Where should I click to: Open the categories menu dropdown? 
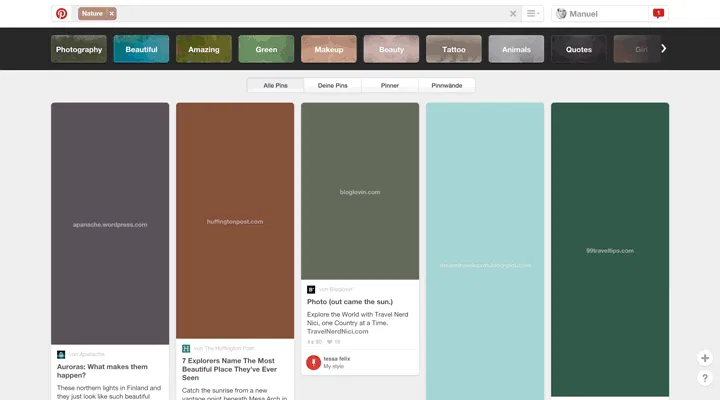[x=534, y=14]
